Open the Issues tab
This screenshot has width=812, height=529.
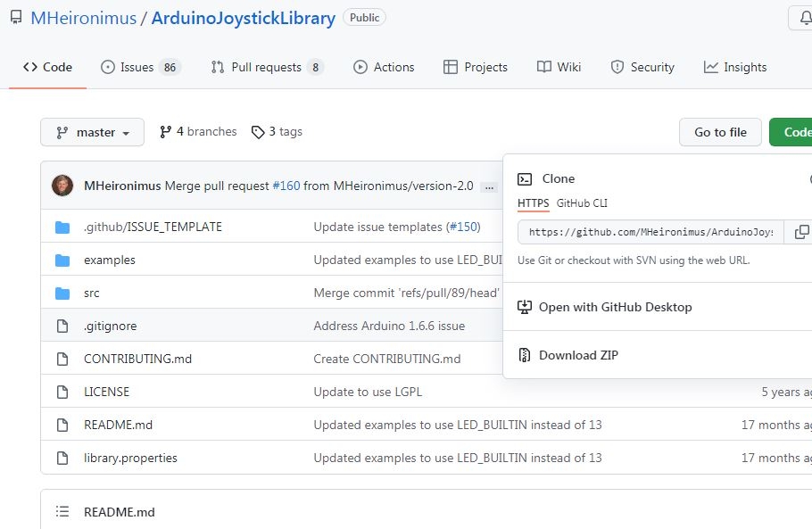point(140,67)
